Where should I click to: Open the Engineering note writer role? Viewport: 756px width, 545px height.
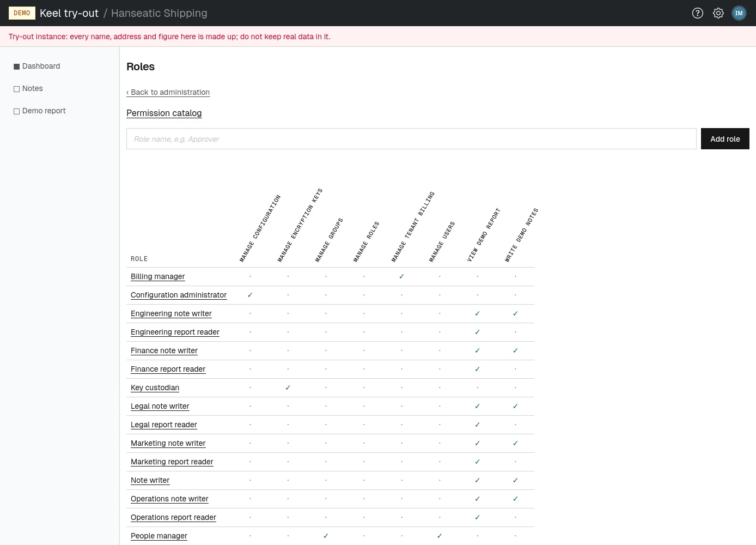click(x=171, y=313)
